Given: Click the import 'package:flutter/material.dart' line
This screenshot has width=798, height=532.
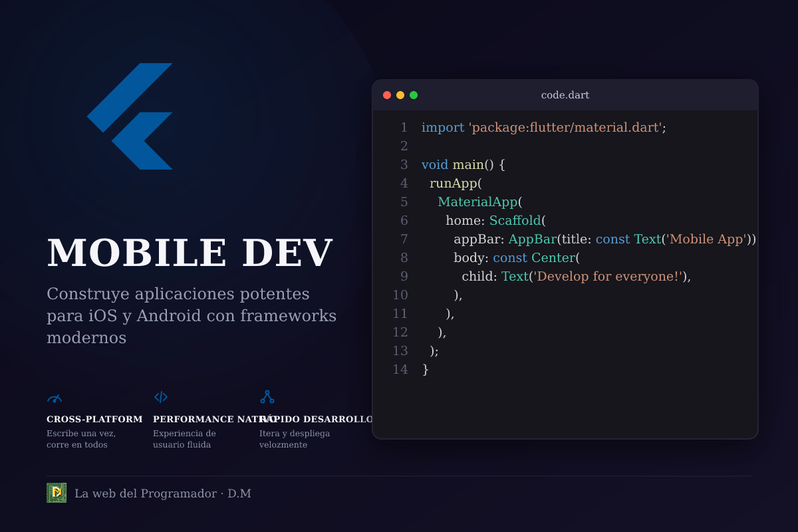Looking at the screenshot, I should pyautogui.click(x=544, y=128).
